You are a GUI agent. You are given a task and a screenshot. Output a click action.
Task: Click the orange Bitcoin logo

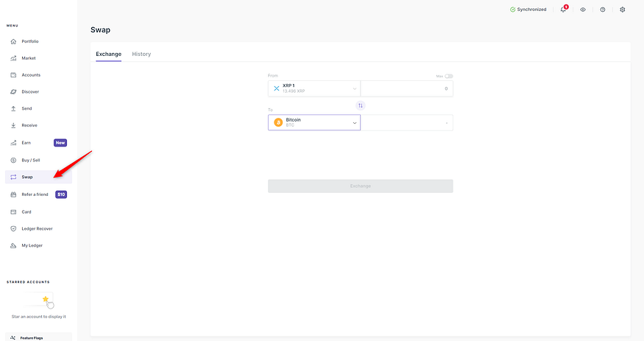pos(278,122)
